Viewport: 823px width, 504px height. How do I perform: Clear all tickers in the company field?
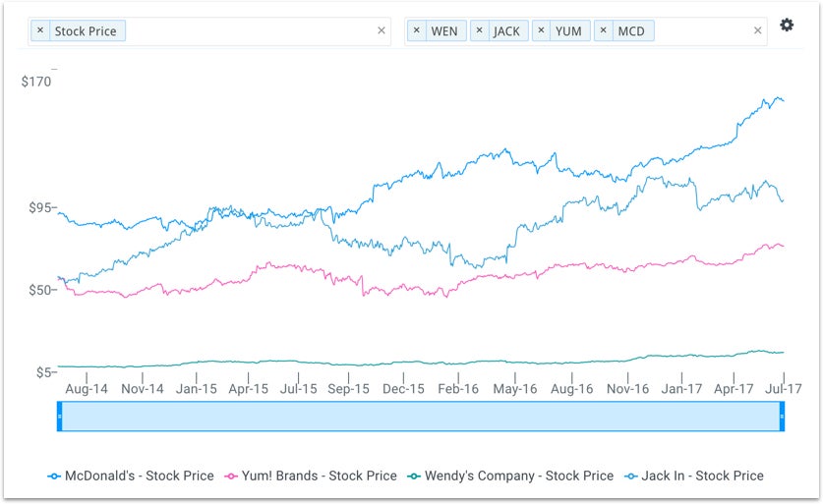pyautogui.click(x=757, y=30)
